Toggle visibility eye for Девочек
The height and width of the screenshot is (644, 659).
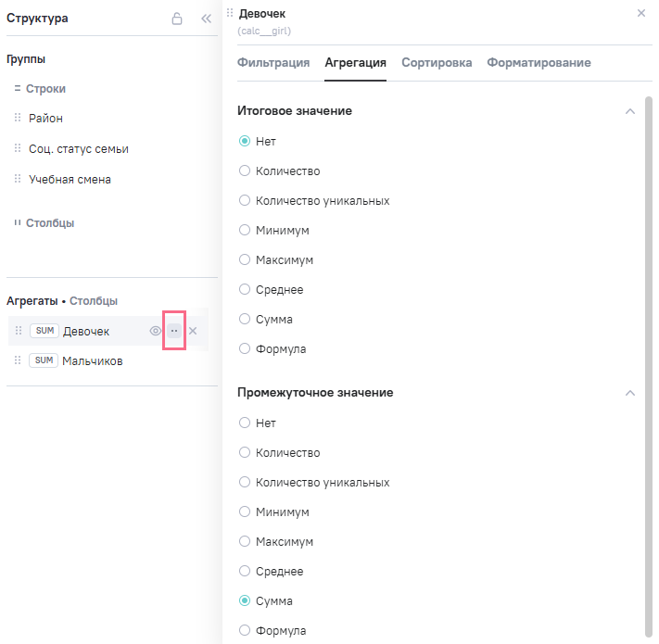[156, 331]
